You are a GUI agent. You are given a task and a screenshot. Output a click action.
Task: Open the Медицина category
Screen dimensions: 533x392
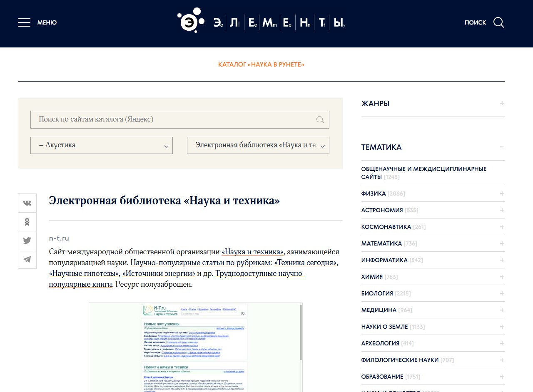[x=379, y=310]
